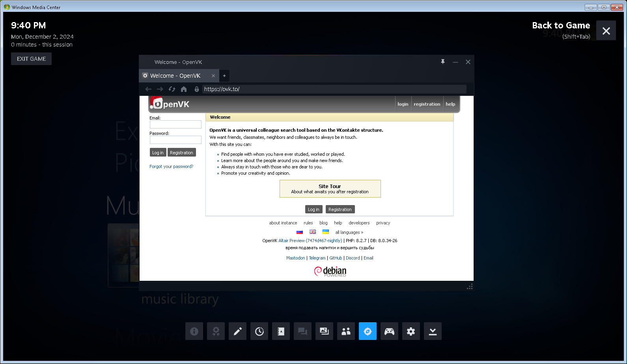Open the downloads arrow icon

point(433,331)
